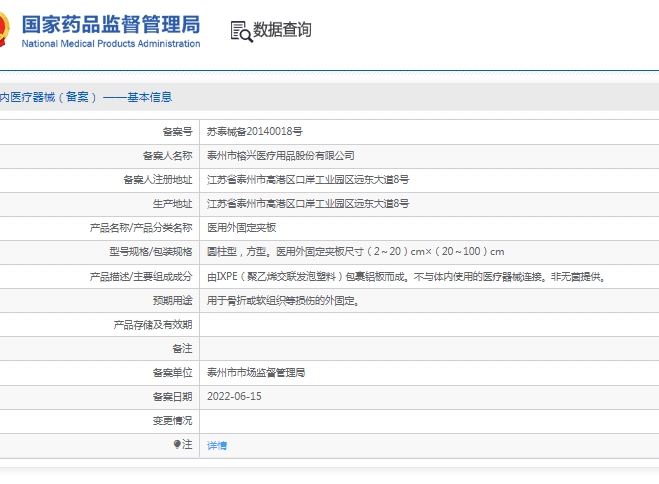Click the 预期用途 label
This screenshot has width=659, height=484.
[172, 300]
